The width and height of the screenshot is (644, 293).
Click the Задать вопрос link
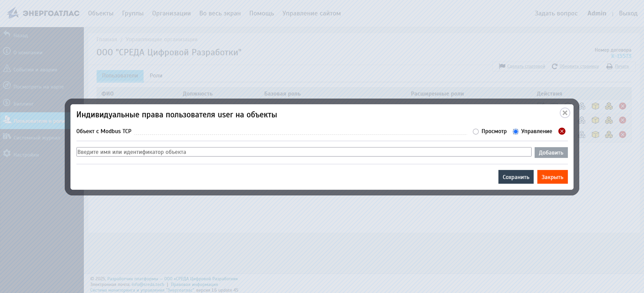coord(556,14)
